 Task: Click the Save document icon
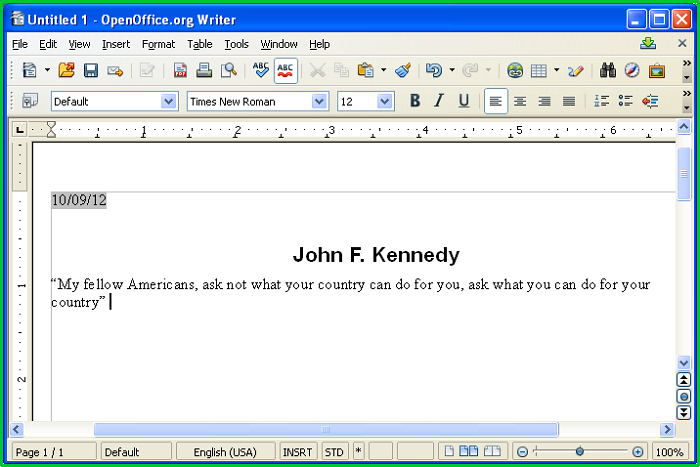(x=91, y=70)
